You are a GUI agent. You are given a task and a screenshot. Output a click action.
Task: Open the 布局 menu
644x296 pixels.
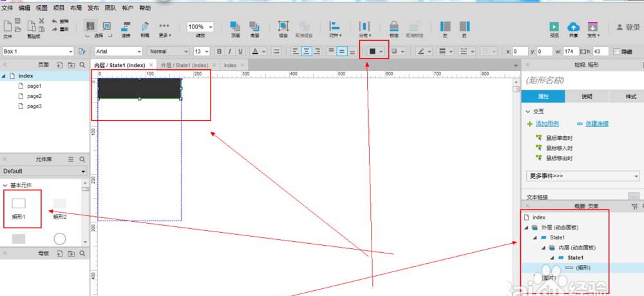coord(76,8)
